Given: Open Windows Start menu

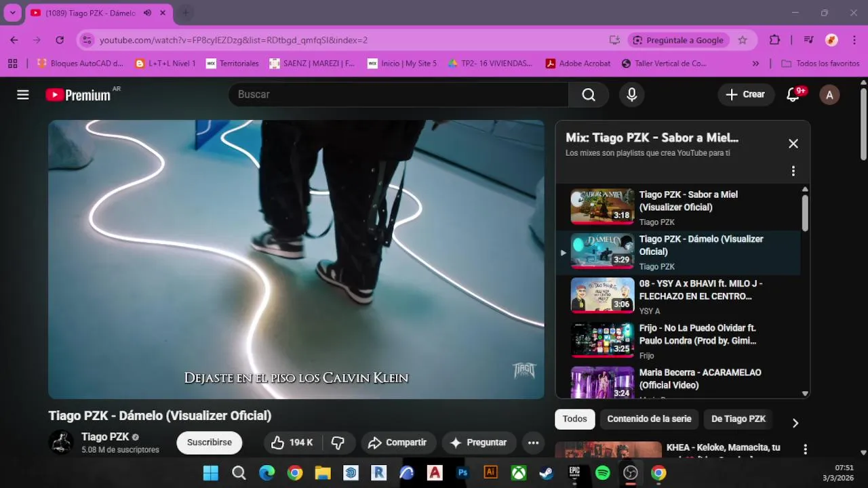Looking at the screenshot, I should click(211, 473).
